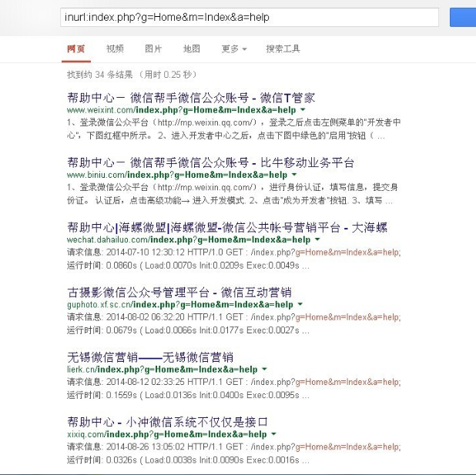Open the 古摄影微信公众号管理平台 result
This screenshot has height=475, width=476.
(x=179, y=293)
